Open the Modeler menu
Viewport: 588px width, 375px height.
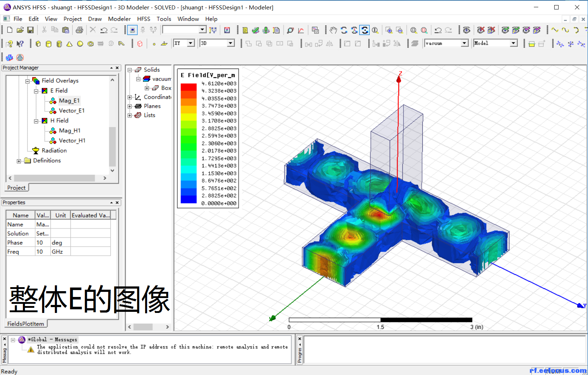click(x=119, y=19)
